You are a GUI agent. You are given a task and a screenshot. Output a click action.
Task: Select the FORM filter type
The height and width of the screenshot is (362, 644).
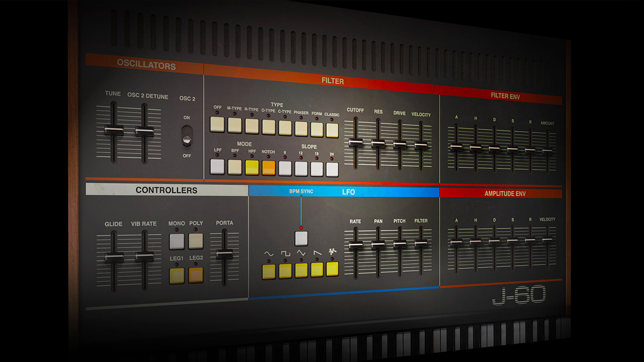point(317,130)
